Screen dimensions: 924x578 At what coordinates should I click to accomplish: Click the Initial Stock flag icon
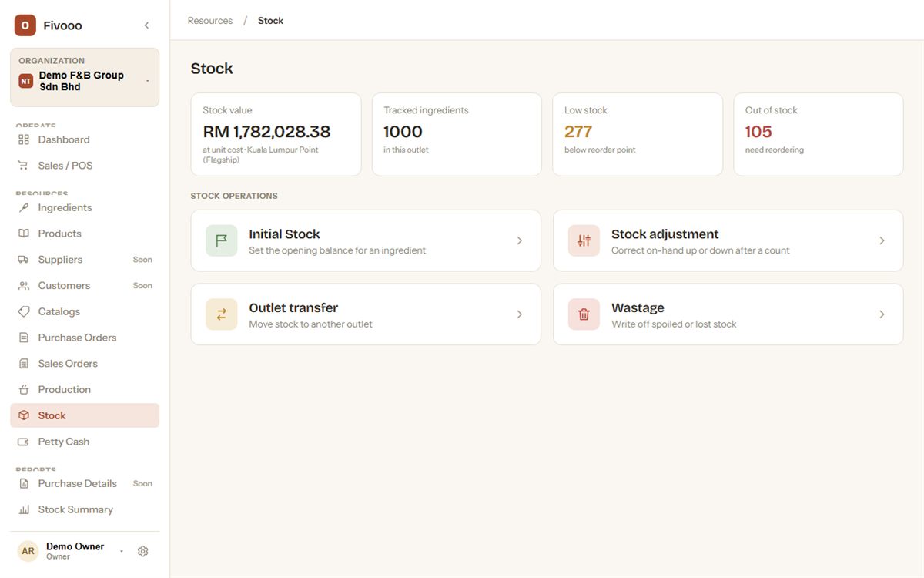[221, 240]
